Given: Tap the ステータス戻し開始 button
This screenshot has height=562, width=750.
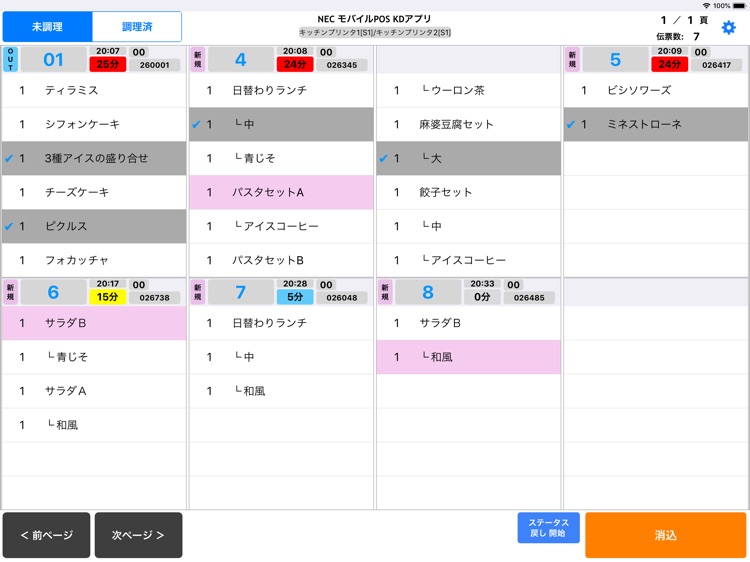Looking at the screenshot, I should coord(548,528).
